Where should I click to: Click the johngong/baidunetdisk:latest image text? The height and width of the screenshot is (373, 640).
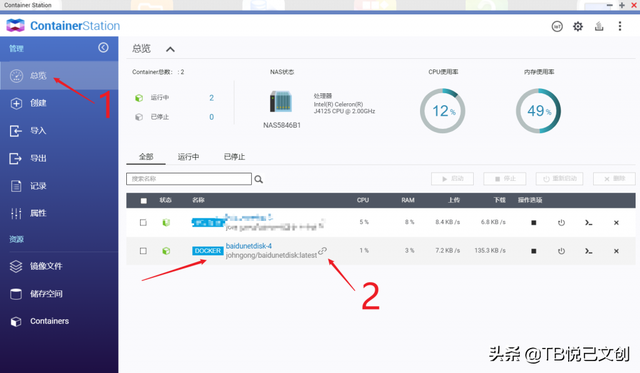pyautogui.click(x=271, y=255)
